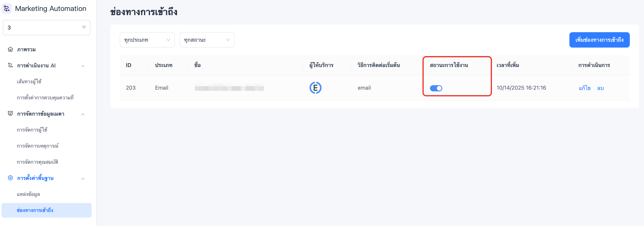
Task: Go to the การจัดการเหตุการณ์ menu item
Action: (38, 146)
